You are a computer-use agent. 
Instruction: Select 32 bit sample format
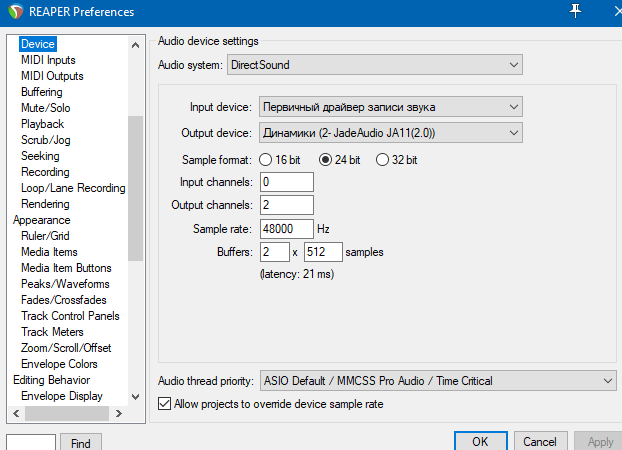click(x=382, y=160)
